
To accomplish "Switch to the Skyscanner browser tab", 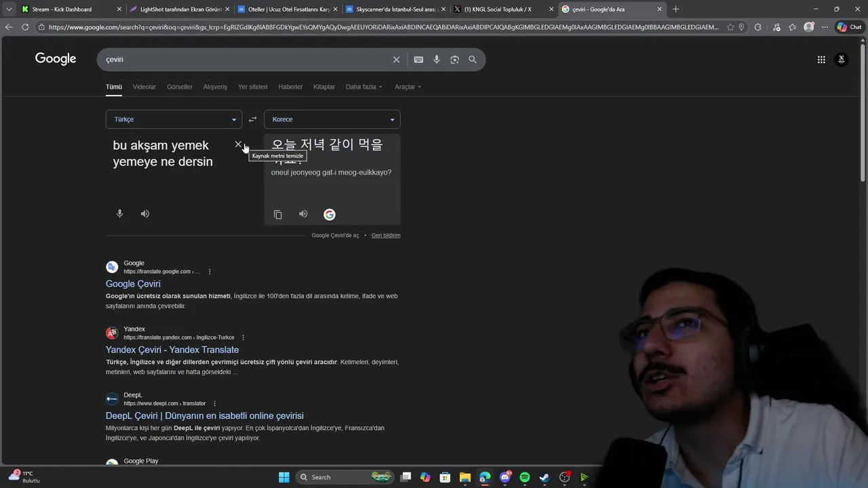I will click(396, 9).
